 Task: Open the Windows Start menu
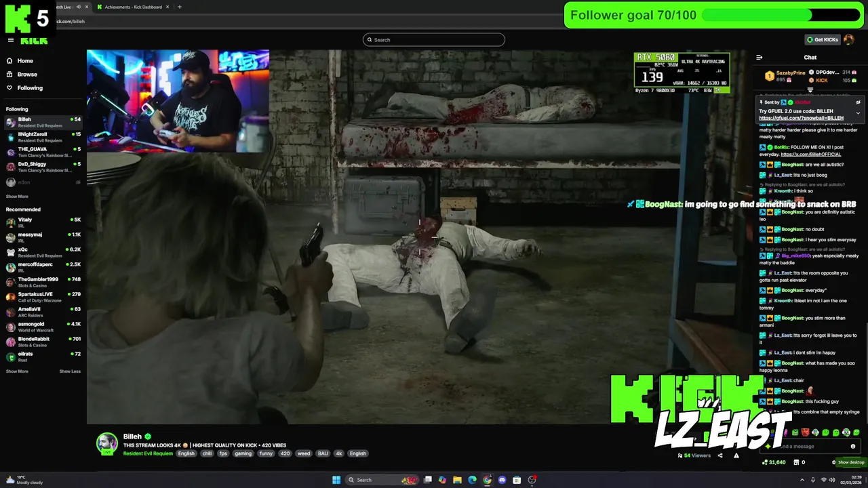(x=336, y=480)
